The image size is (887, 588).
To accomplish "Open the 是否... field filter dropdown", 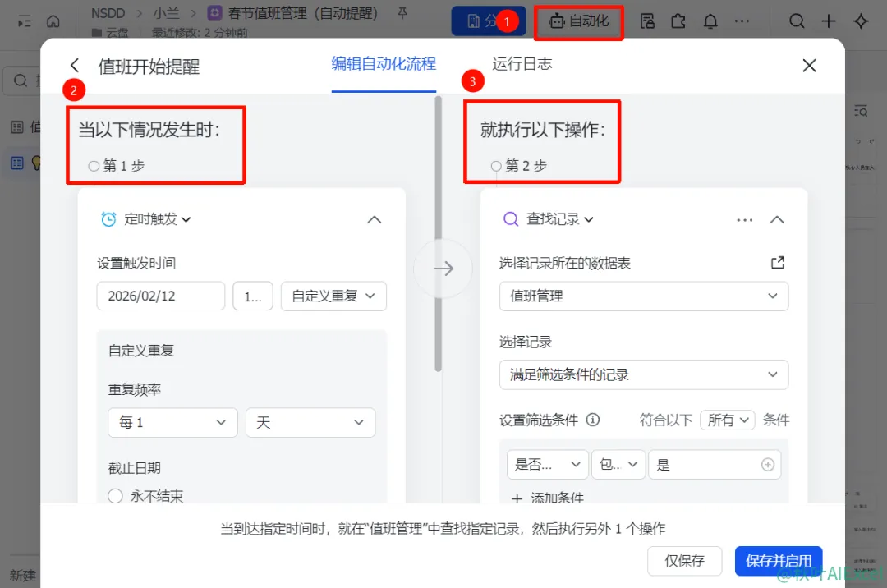I will 547,465.
